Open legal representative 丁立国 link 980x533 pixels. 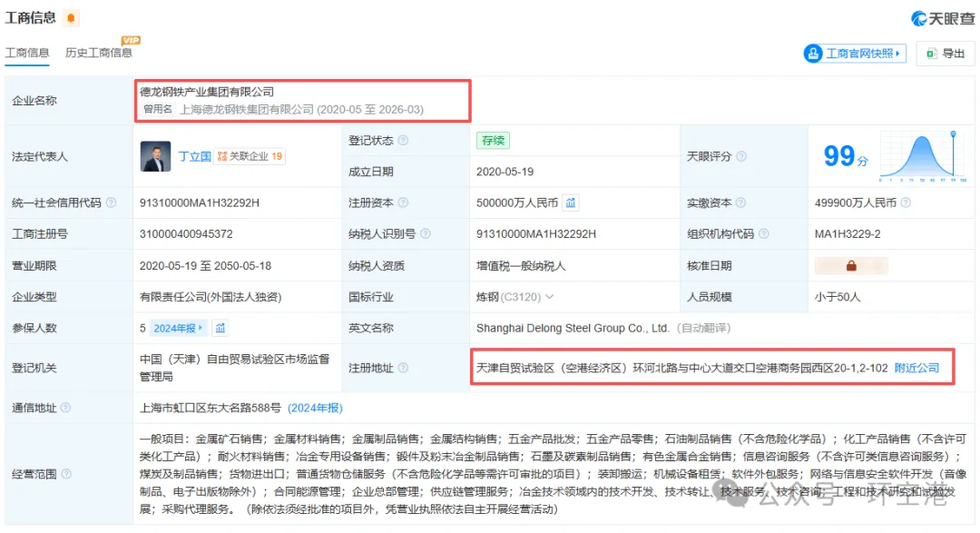[x=194, y=156]
